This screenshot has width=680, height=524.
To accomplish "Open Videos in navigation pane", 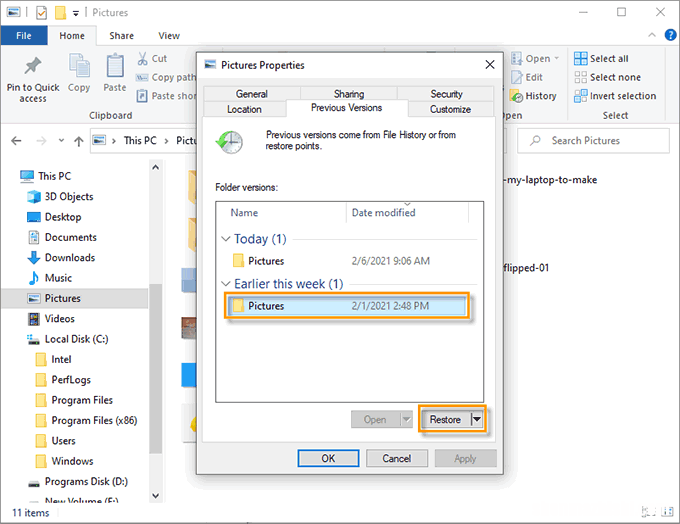I will pyautogui.click(x=51, y=319).
